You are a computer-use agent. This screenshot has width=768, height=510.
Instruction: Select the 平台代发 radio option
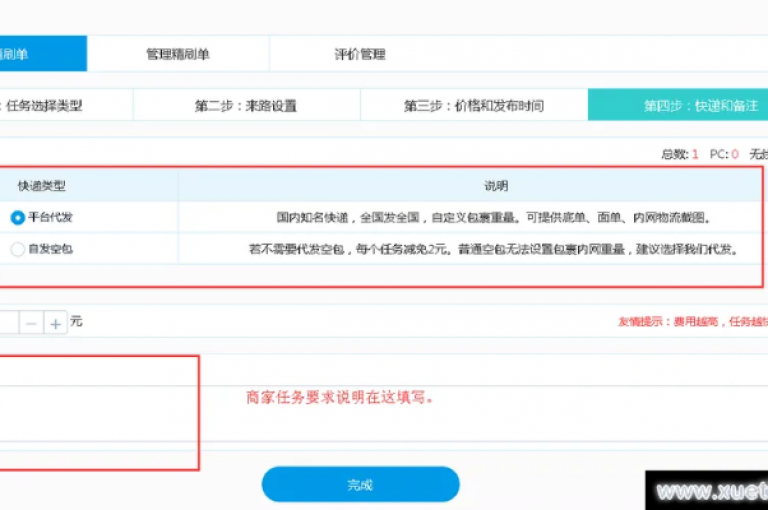click(18, 218)
